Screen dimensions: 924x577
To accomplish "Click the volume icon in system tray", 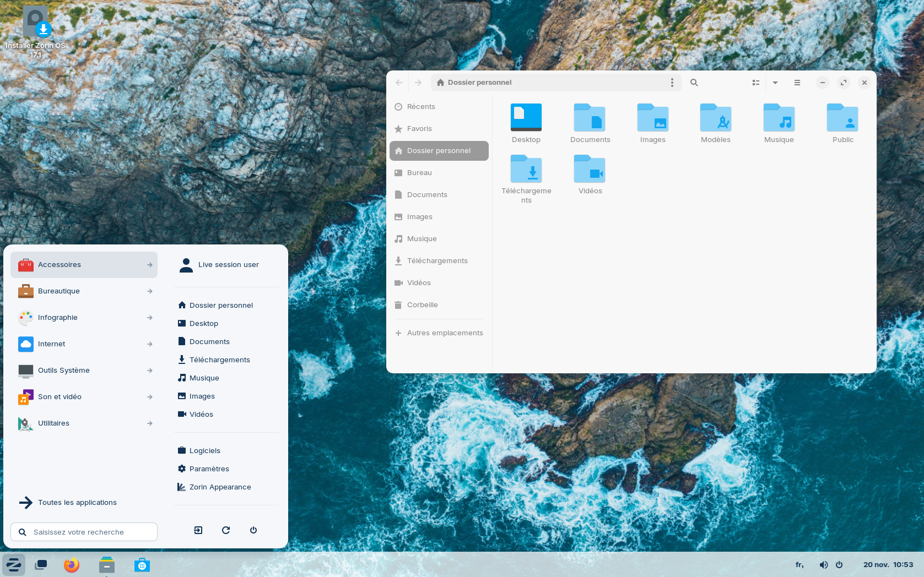I will 824,565.
